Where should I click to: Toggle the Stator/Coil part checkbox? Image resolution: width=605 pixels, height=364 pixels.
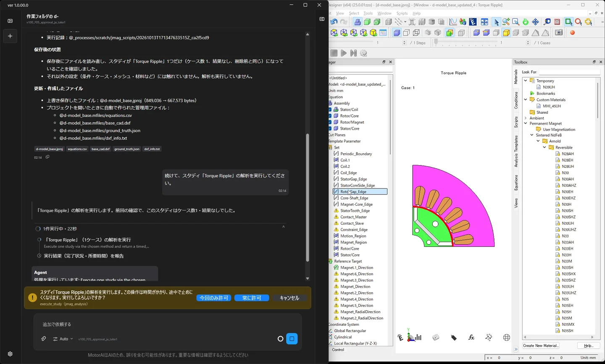point(330,110)
